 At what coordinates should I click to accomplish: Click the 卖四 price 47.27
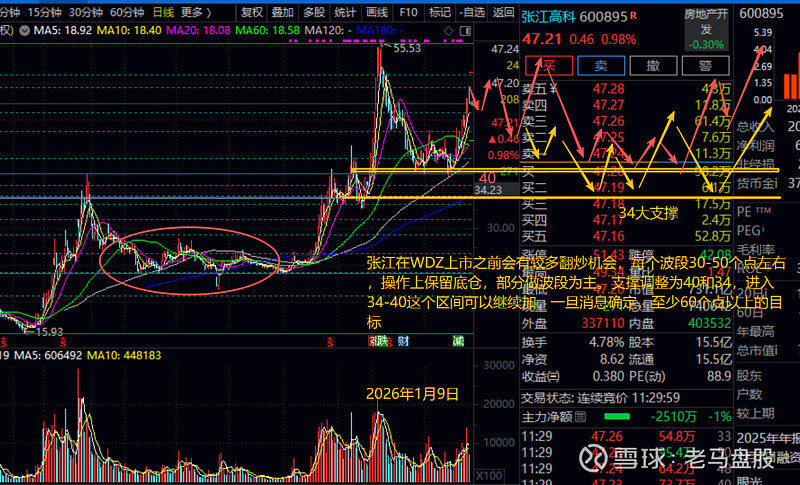[x=609, y=105]
